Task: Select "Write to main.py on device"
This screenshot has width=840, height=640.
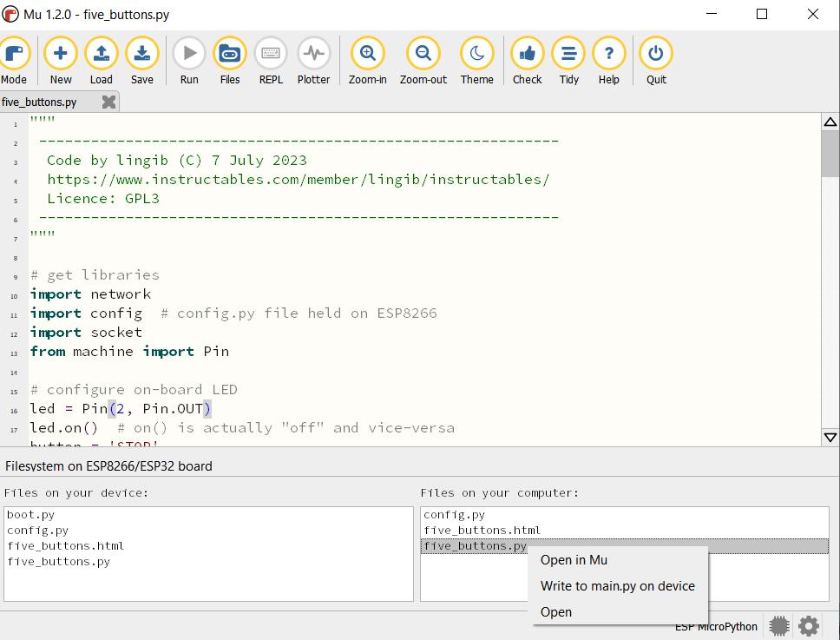Action: point(617,586)
